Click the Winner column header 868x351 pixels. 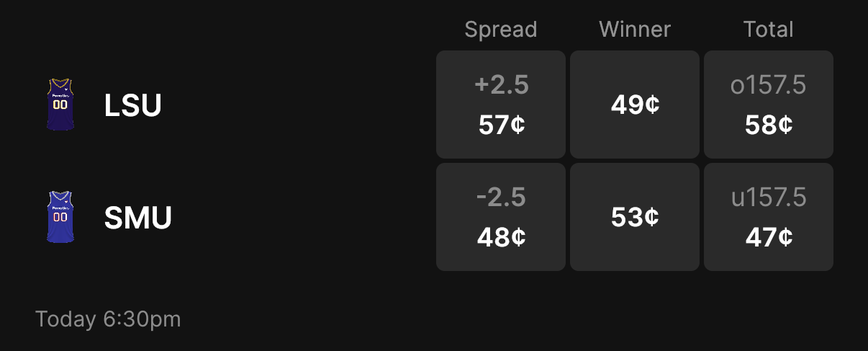[x=635, y=30]
